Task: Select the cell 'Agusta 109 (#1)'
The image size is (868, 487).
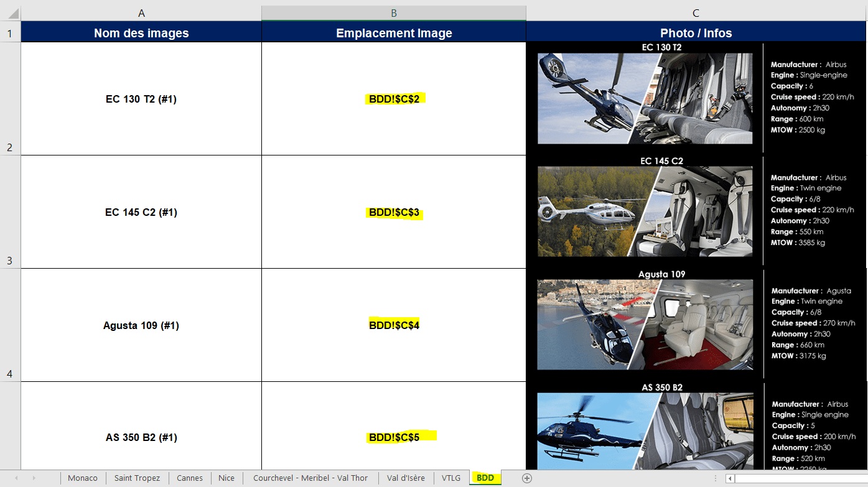Action: click(x=141, y=325)
